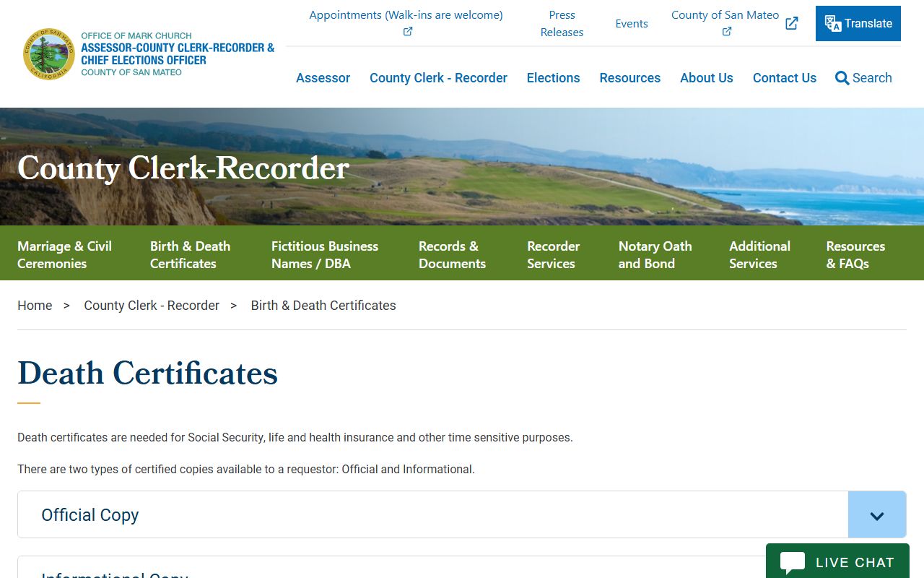Click the Search magnifying glass icon

coord(842,78)
